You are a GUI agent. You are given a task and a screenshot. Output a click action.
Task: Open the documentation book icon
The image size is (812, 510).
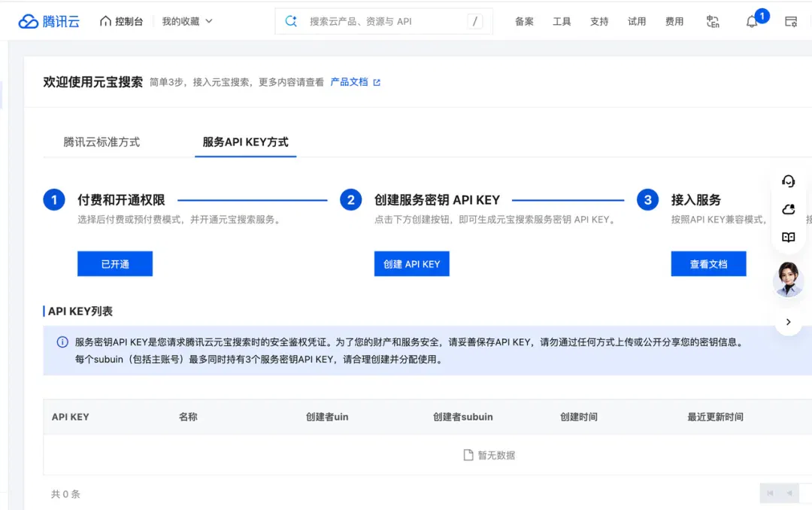788,238
